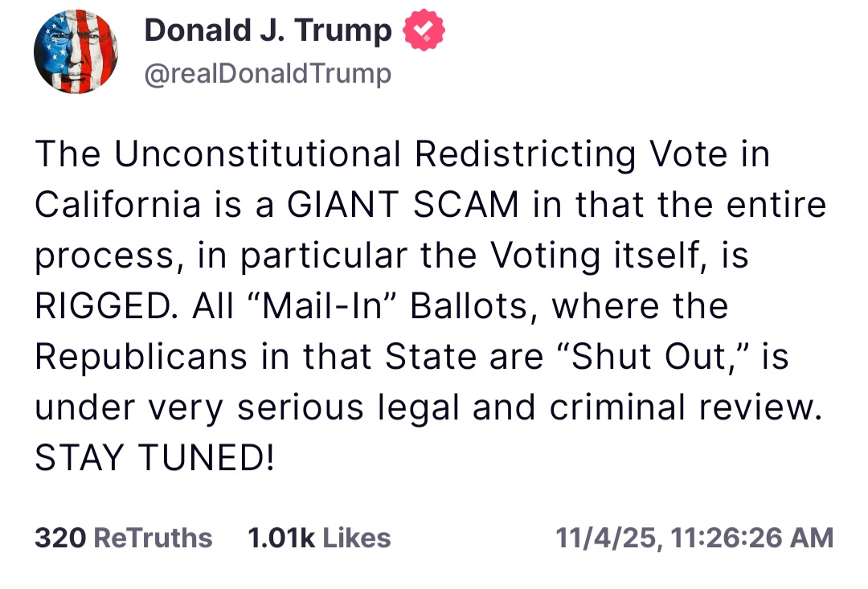
Task: Click the word "Unconstitutional"
Action: [x=257, y=155]
